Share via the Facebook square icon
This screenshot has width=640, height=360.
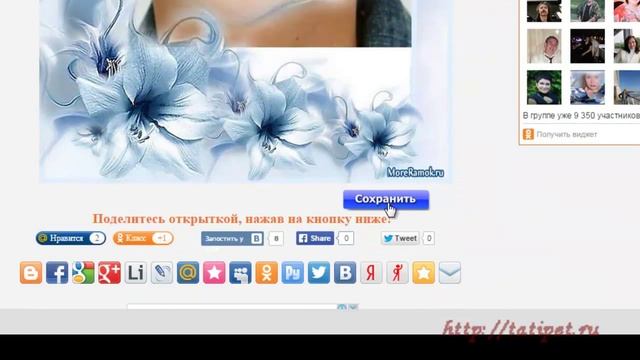pos(57,273)
